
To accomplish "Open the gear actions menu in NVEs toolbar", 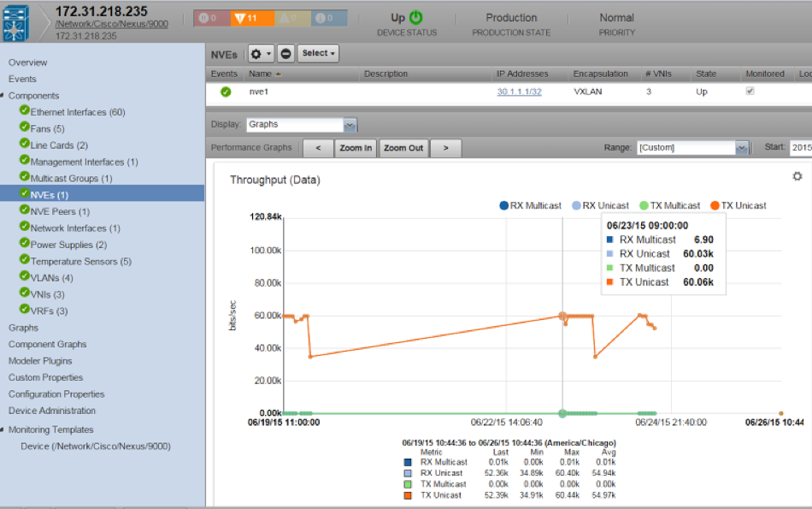I will tap(261, 54).
